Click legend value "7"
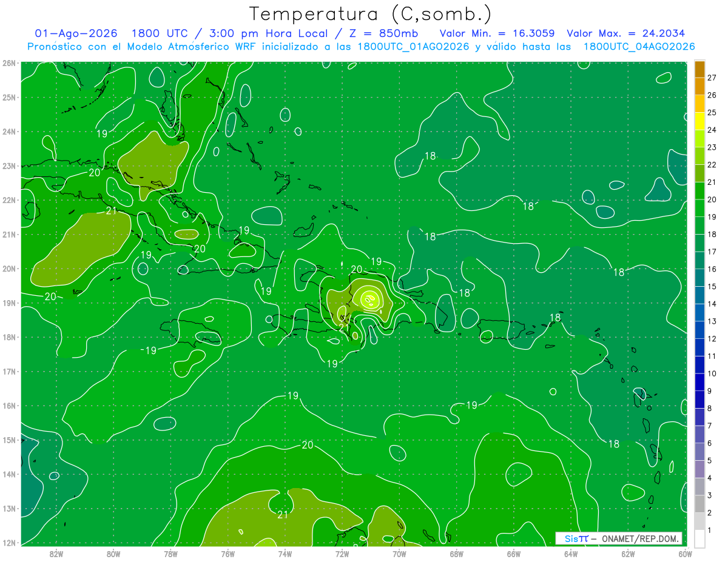The height and width of the screenshot is (562, 728). (710, 426)
